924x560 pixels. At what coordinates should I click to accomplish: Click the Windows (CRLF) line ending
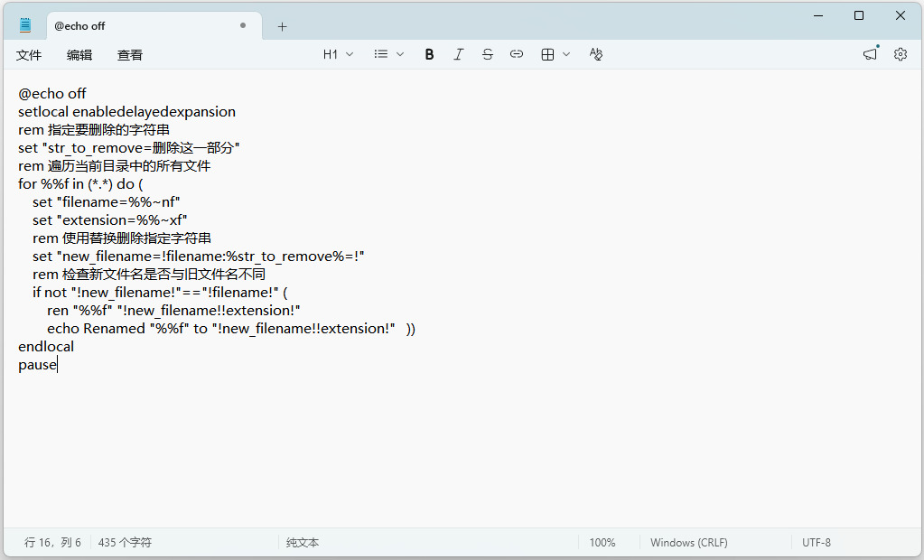(x=689, y=542)
